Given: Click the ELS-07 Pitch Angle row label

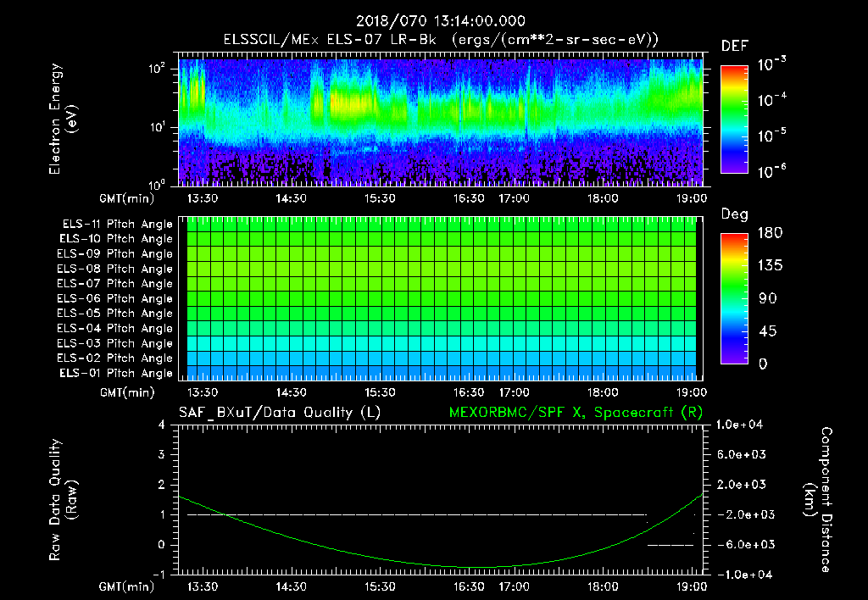Looking at the screenshot, I should click(115, 283).
